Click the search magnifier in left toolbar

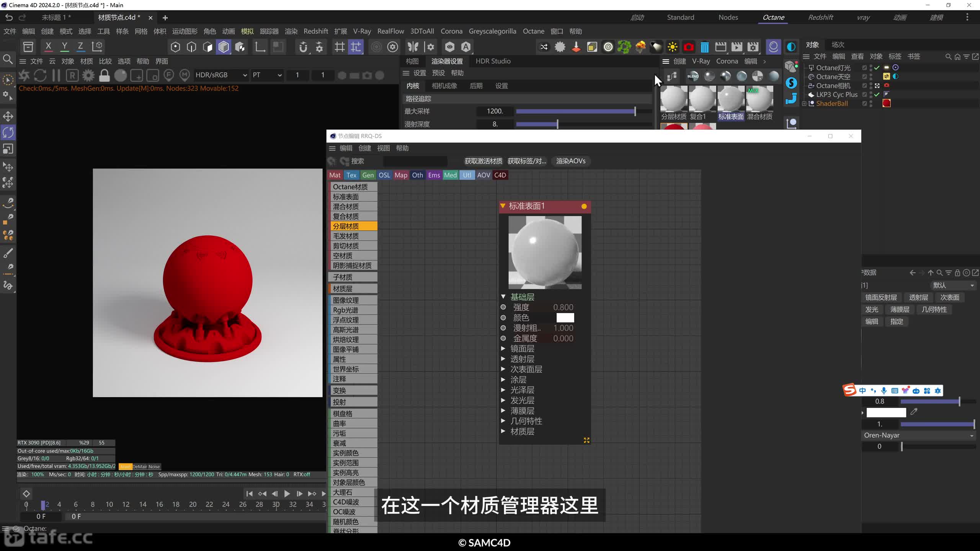(x=8, y=59)
